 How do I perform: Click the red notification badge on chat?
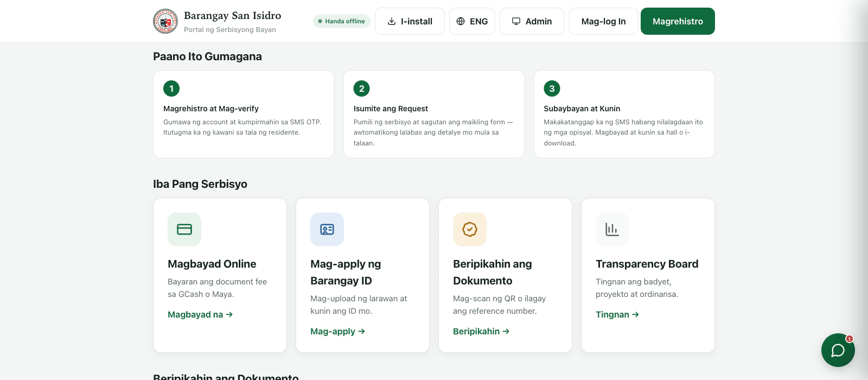tap(850, 339)
